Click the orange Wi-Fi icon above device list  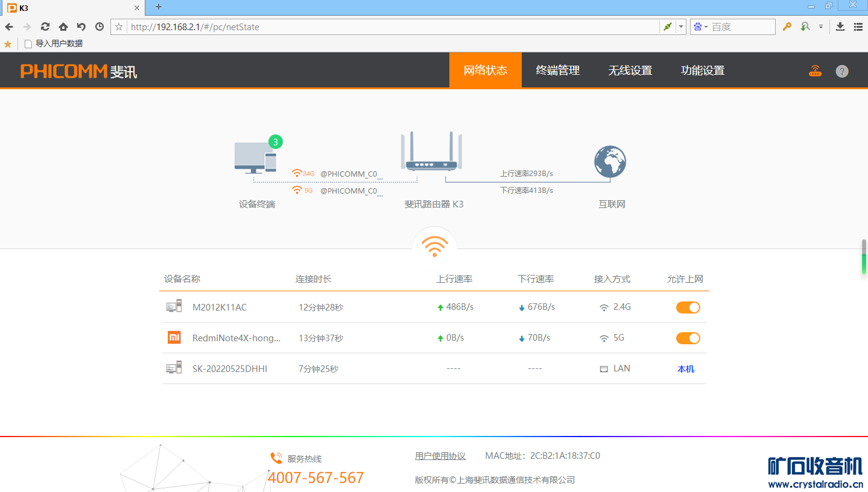click(x=434, y=246)
